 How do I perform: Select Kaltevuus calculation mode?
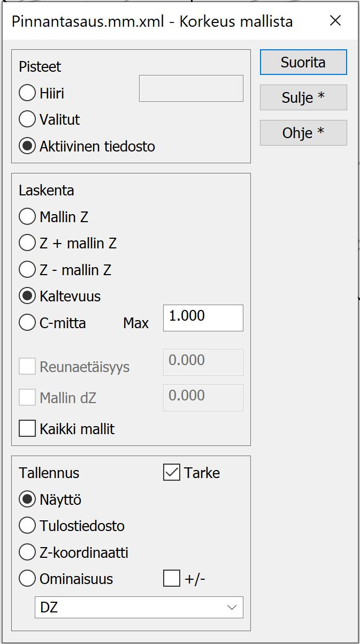pos(27,296)
